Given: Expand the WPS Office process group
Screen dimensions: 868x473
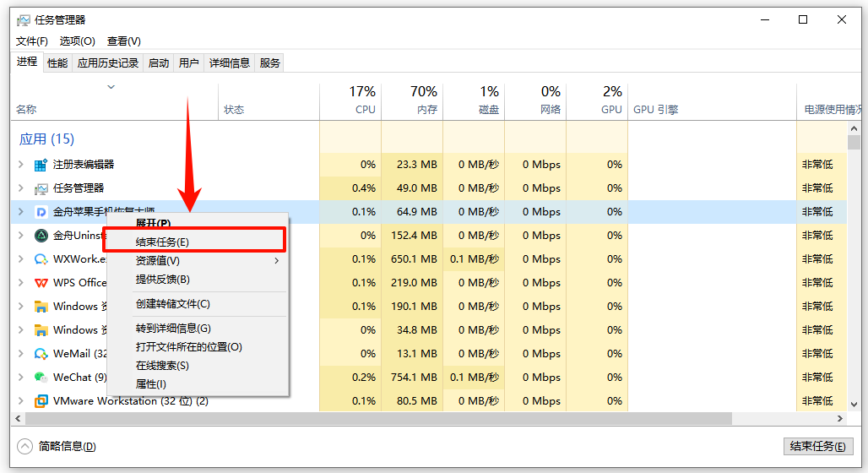Looking at the screenshot, I should click(20, 282).
